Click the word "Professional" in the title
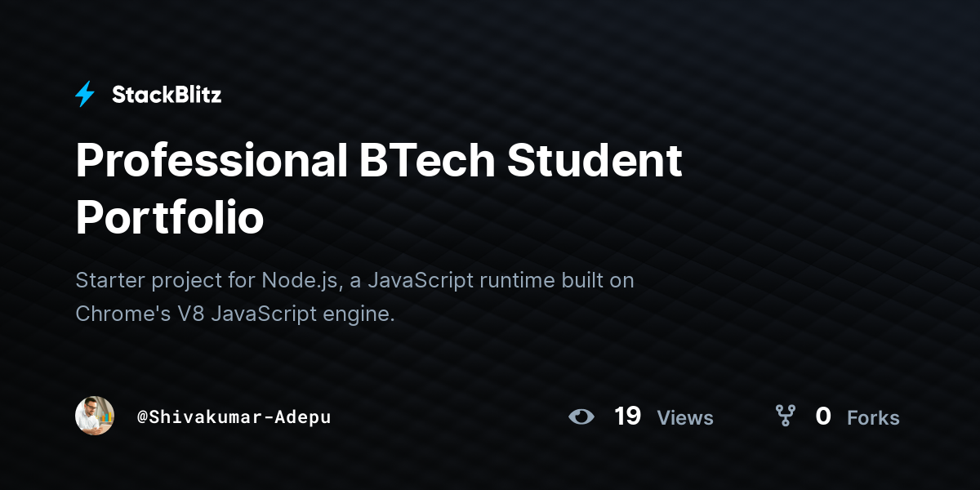 (x=212, y=161)
